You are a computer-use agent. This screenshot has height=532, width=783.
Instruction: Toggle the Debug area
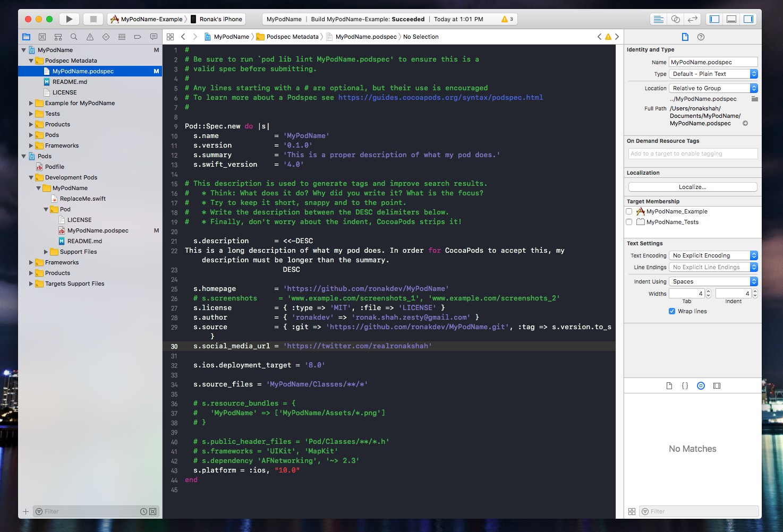click(x=731, y=19)
